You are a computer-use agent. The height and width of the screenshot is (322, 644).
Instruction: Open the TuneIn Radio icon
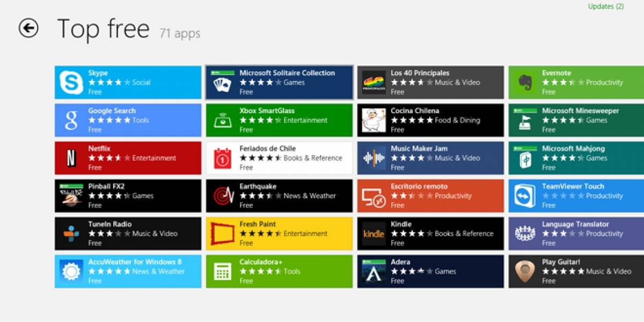[x=71, y=233]
